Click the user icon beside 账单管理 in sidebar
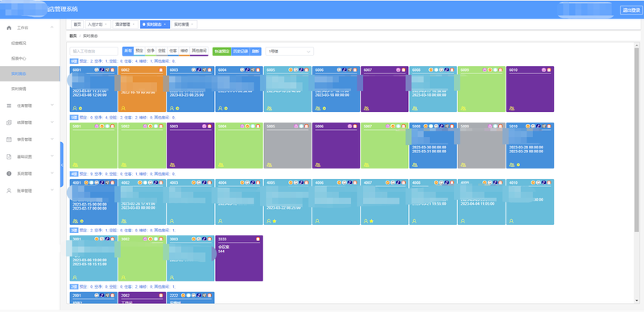The height and width of the screenshot is (312, 644). click(x=9, y=191)
